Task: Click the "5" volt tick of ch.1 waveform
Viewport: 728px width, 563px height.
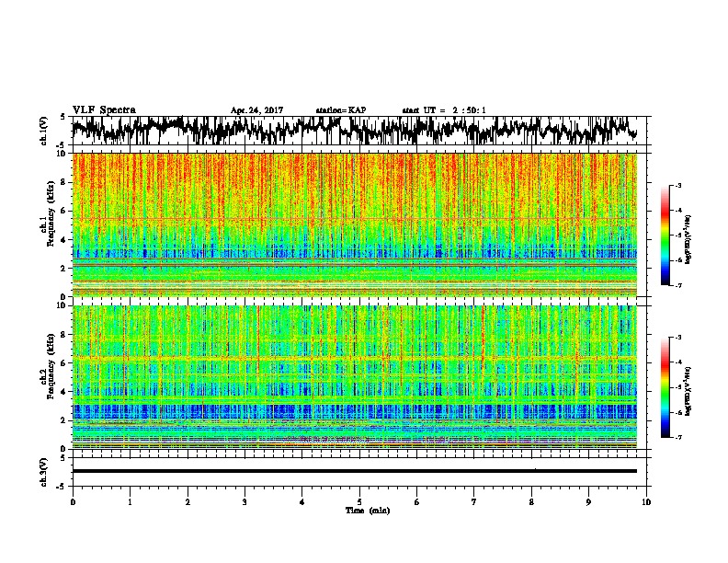Action: (x=63, y=118)
